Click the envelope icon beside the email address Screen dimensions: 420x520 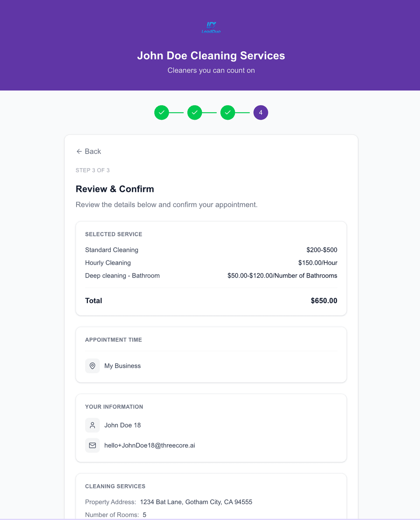click(x=92, y=445)
